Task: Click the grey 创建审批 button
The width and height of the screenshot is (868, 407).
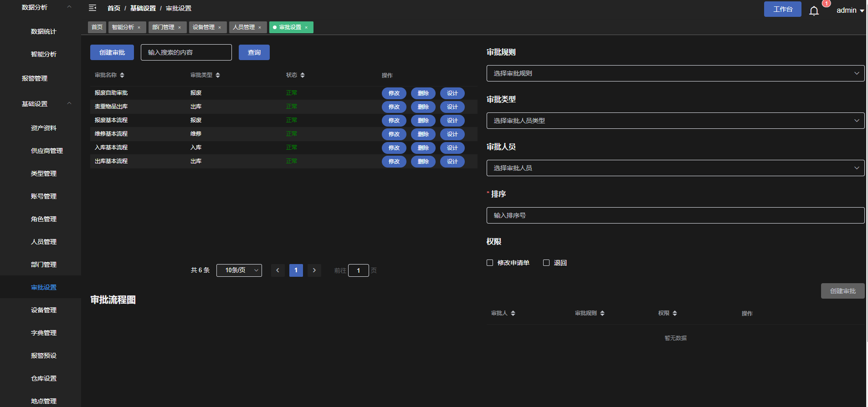Action: [x=843, y=291]
